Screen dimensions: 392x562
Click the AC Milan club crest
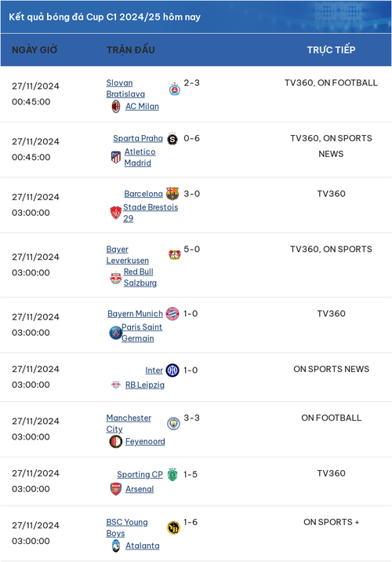pos(115,107)
